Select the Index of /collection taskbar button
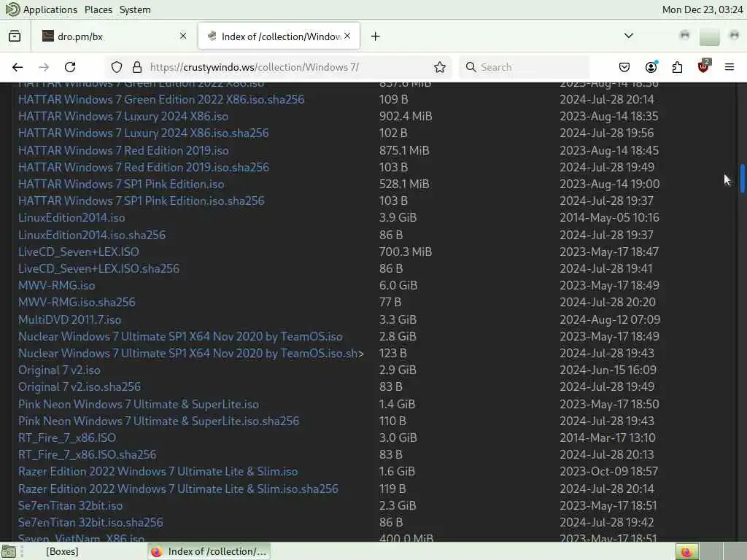 [x=209, y=551]
